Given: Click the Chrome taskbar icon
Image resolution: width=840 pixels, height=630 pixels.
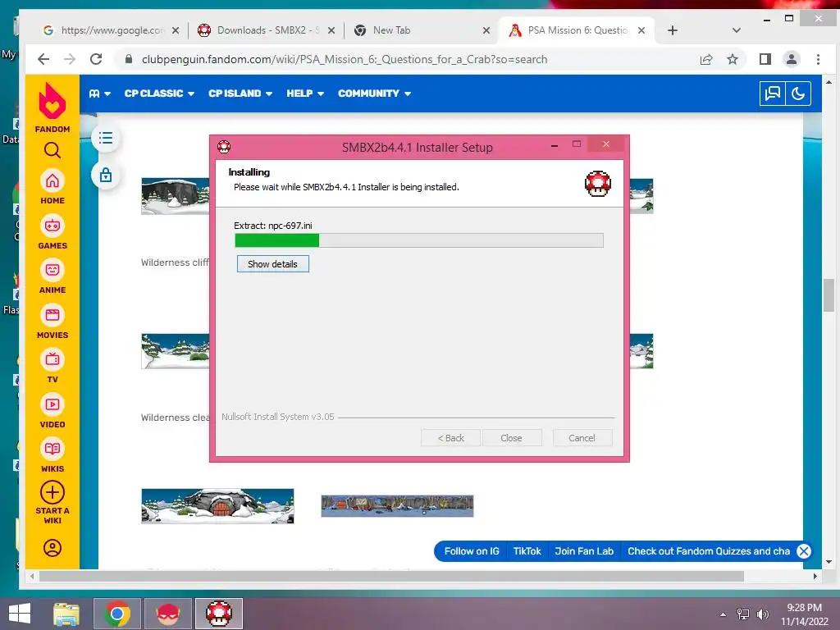Looking at the screenshot, I should tap(117, 614).
